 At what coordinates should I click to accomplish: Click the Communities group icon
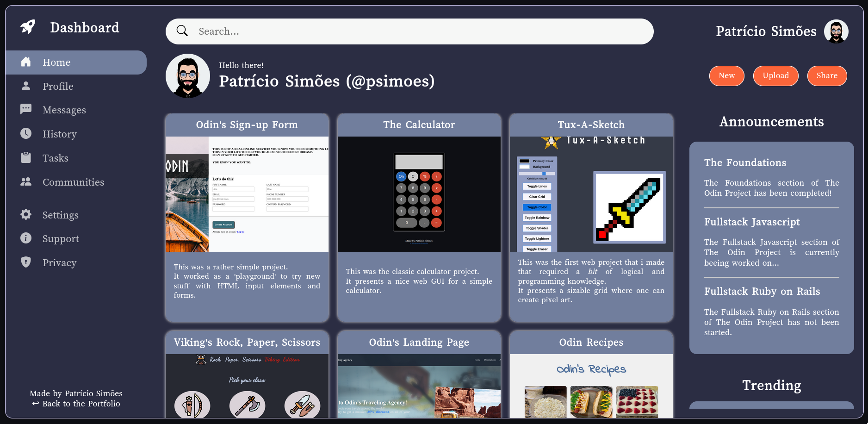point(26,182)
